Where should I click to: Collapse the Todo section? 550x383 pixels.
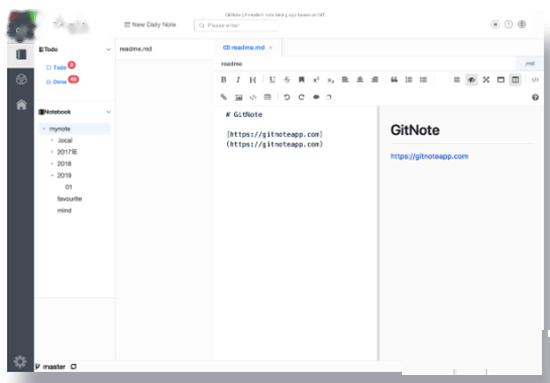108,49
